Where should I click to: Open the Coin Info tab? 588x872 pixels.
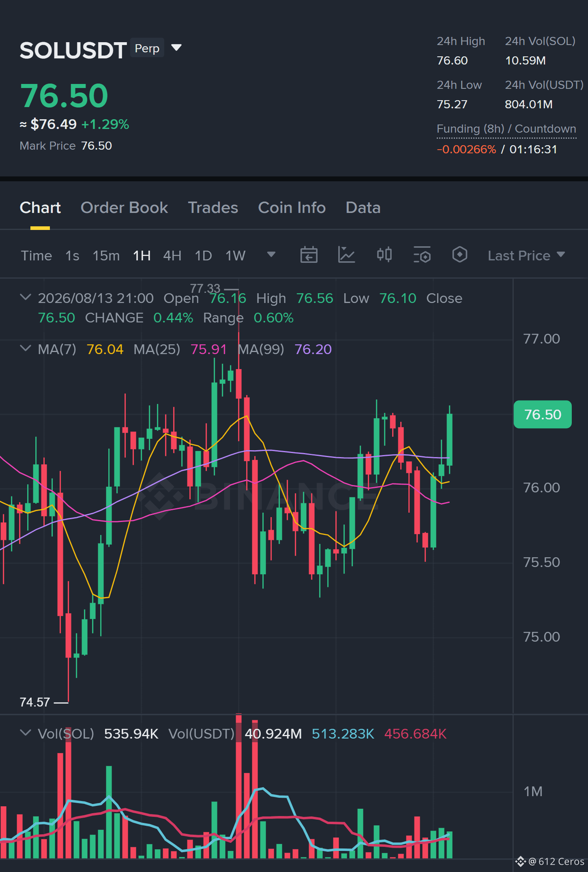click(292, 208)
